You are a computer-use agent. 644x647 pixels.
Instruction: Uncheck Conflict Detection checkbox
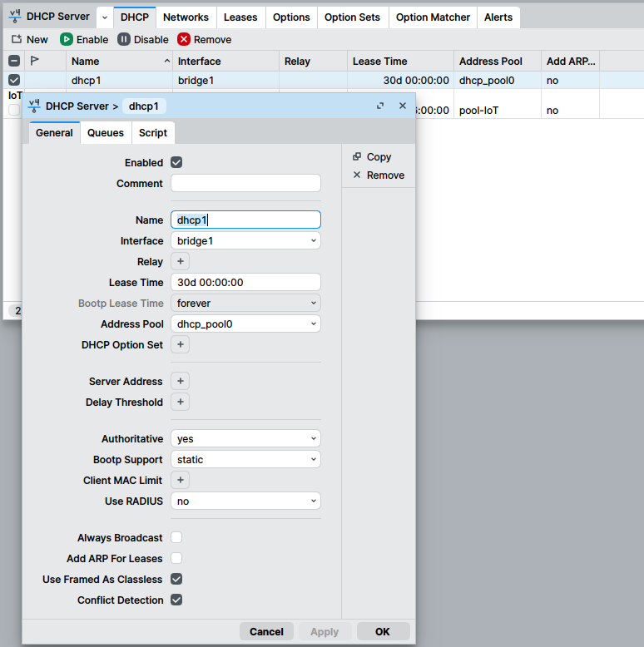point(176,600)
